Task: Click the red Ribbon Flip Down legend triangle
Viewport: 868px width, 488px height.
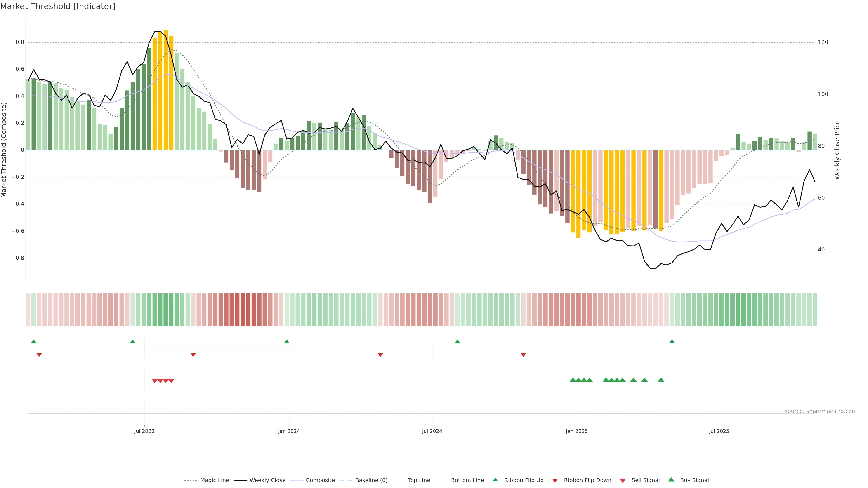Action: coord(555,481)
